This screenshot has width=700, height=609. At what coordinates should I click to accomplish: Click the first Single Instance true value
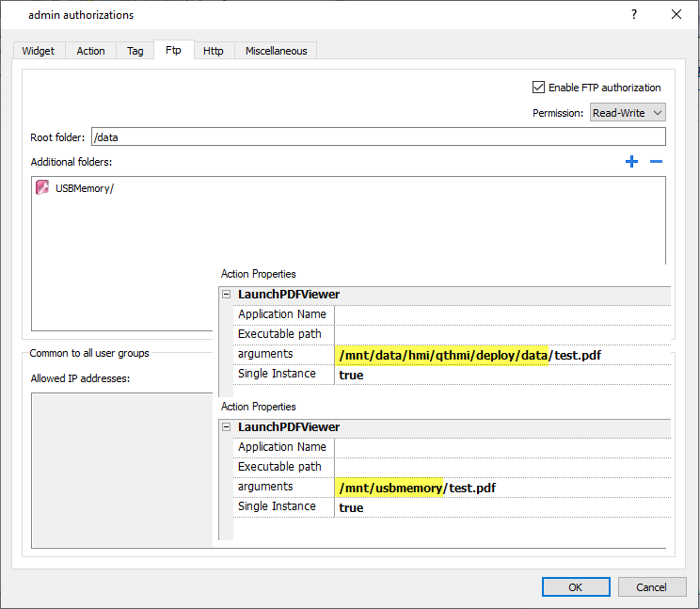click(x=351, y=375)
